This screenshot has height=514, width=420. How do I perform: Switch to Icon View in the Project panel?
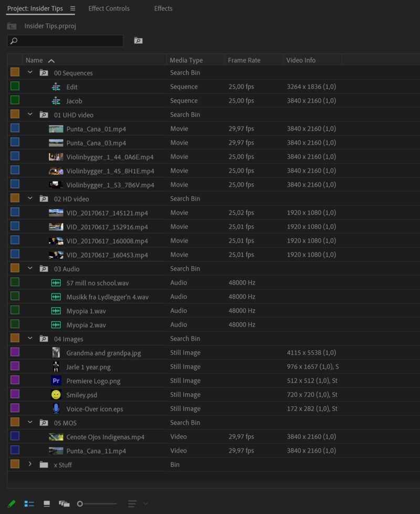(46, 503)
